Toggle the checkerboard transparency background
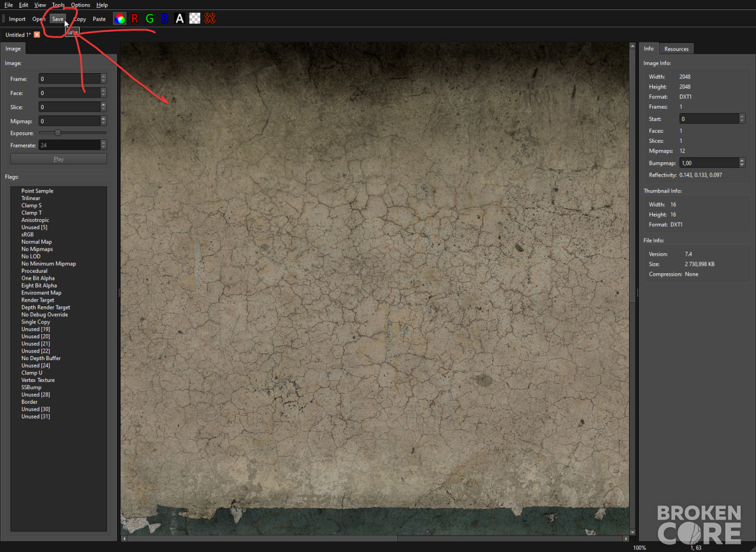 pyautogui.click(x=194, y=19)
